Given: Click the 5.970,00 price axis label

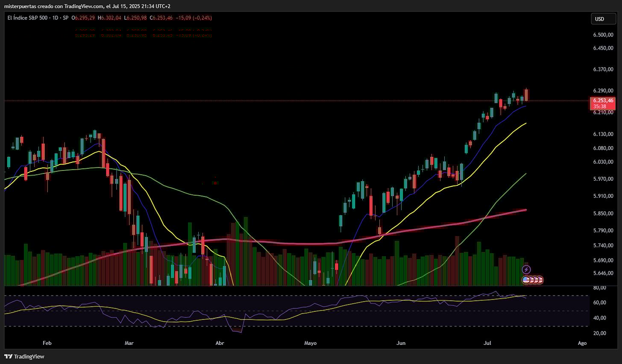Looking at the screenshot, I should [603, 179].
